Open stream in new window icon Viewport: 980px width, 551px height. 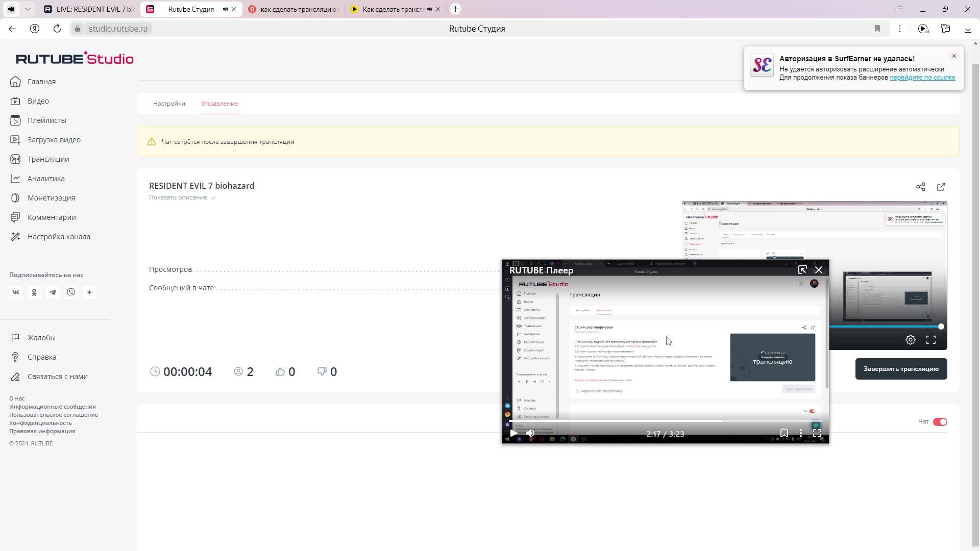(941, 187)
